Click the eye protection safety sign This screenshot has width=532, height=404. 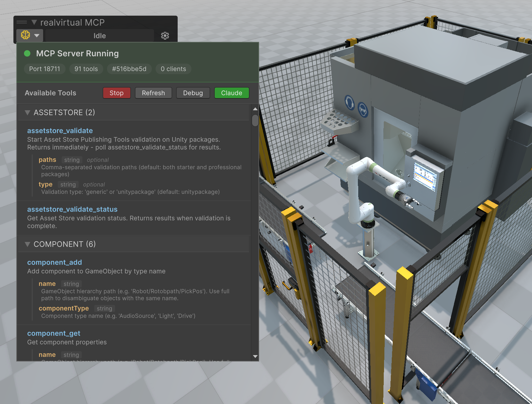363,110
